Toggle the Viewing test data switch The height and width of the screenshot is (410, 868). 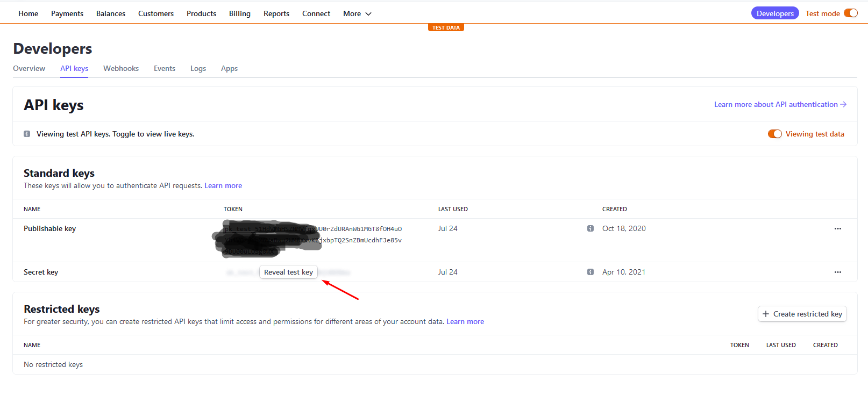pyautogui.click(x=774, y=134)
